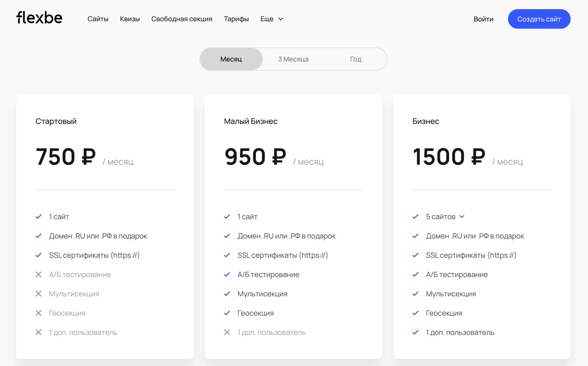Click checkmark icon next to 5 сайтов
This screenshot has width=588, height=366.
[x=415, y=217]
